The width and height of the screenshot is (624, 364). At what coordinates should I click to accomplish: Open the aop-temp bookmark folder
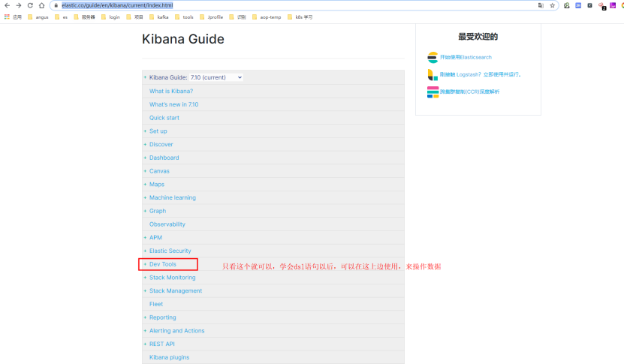[x=267, y=17]
